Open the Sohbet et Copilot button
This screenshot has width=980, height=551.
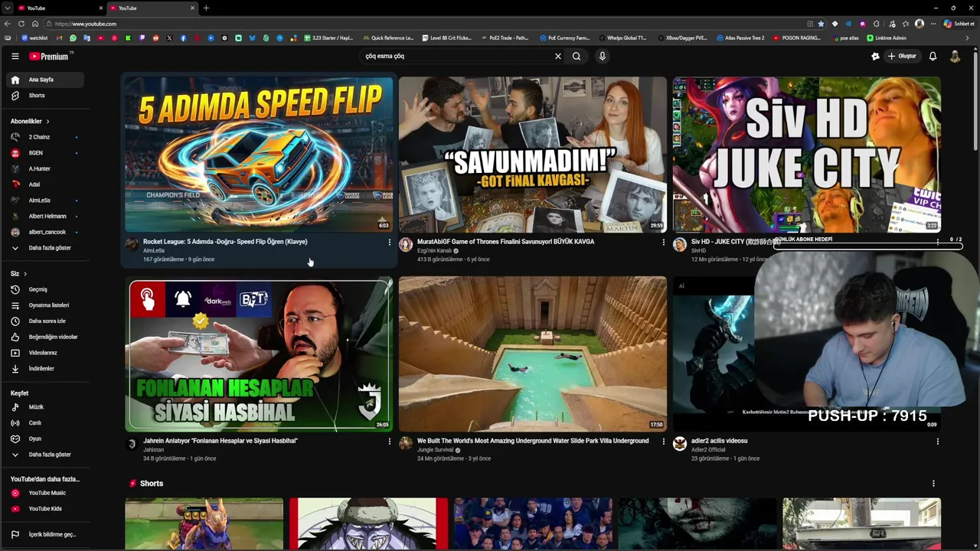(959, 24)
